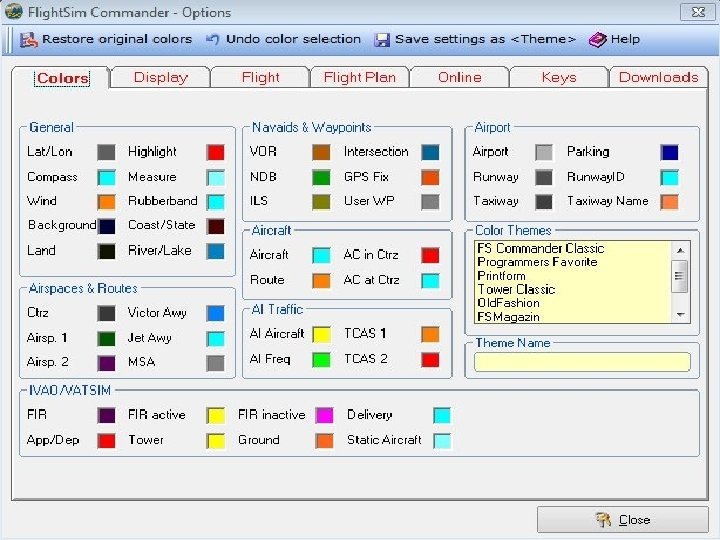Open the Downloads tab

click(658, 77)
